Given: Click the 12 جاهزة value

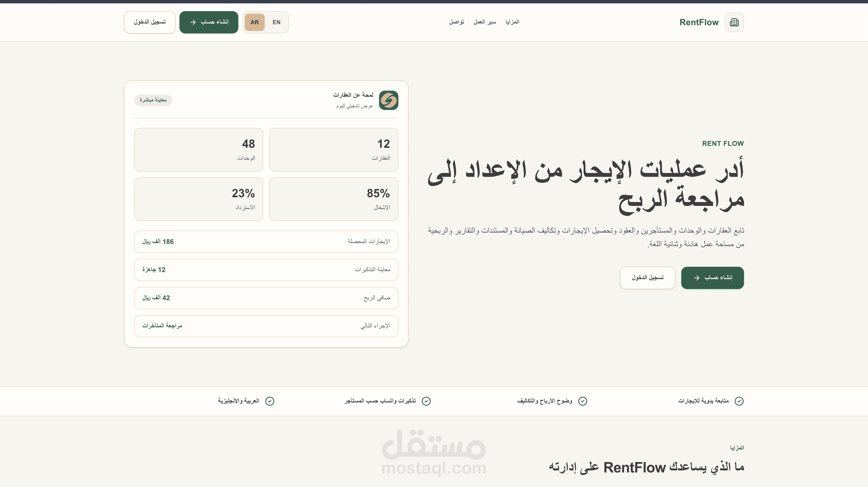Looking at the screenshot, I should [x=154, y=270].
